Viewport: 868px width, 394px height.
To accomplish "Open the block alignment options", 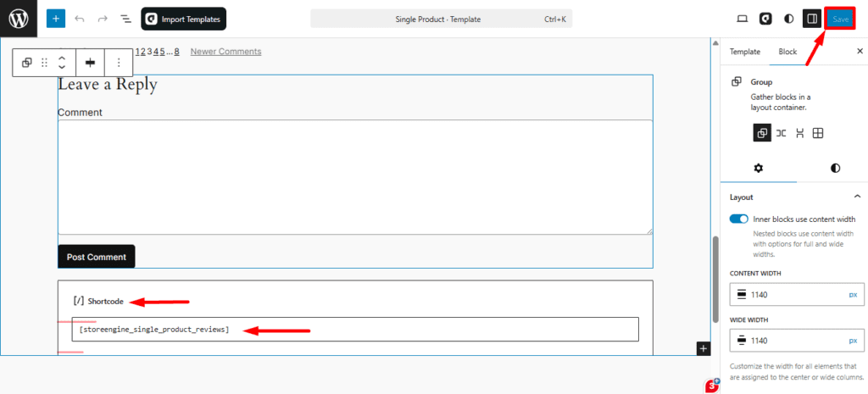I will 90,63.
